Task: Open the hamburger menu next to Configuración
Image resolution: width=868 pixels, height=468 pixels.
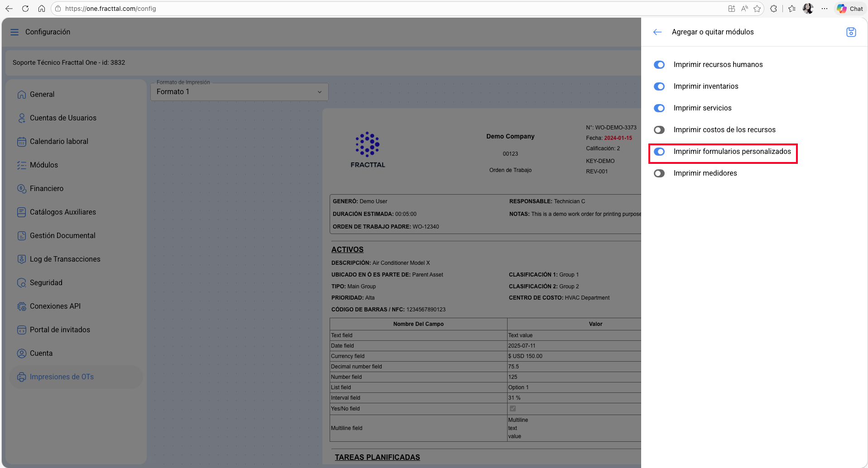Action: [x=14, y=32]
